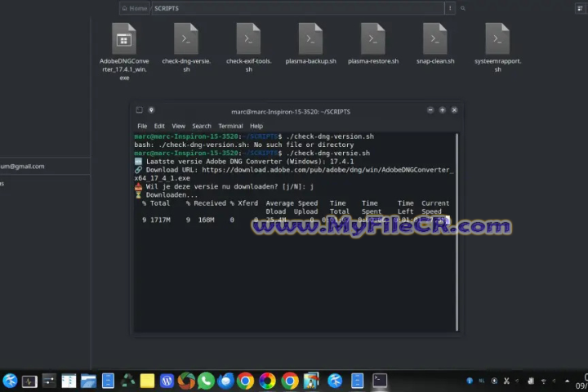Open the WordPress icon in taskbar
The height and width of the screenshot is (392, 588).
click(x=167, y=381)
